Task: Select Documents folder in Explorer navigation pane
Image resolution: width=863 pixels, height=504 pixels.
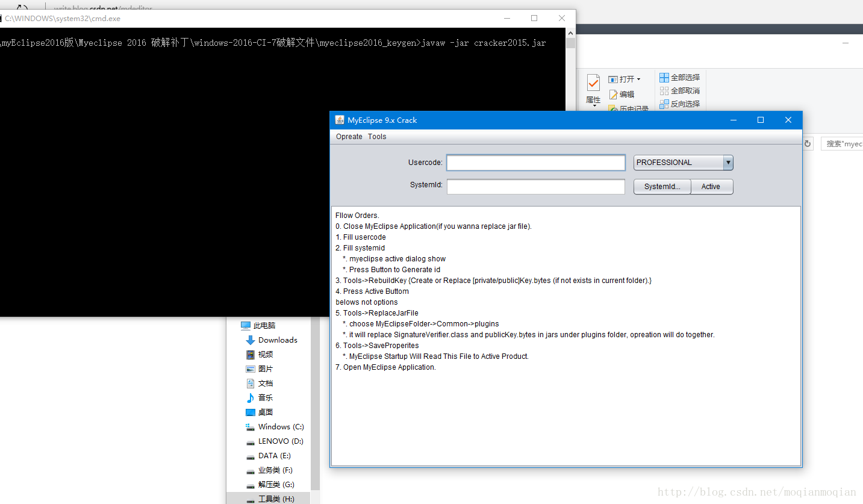Action: click(x=266, y=384)
